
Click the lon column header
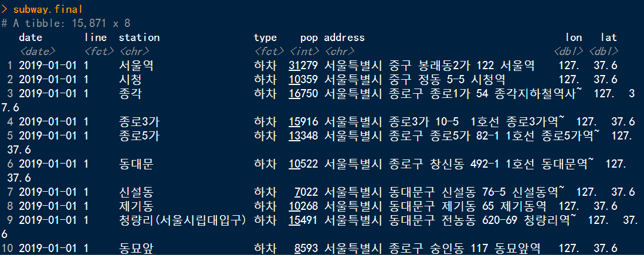pyautogui.click(x=574, y=38)
